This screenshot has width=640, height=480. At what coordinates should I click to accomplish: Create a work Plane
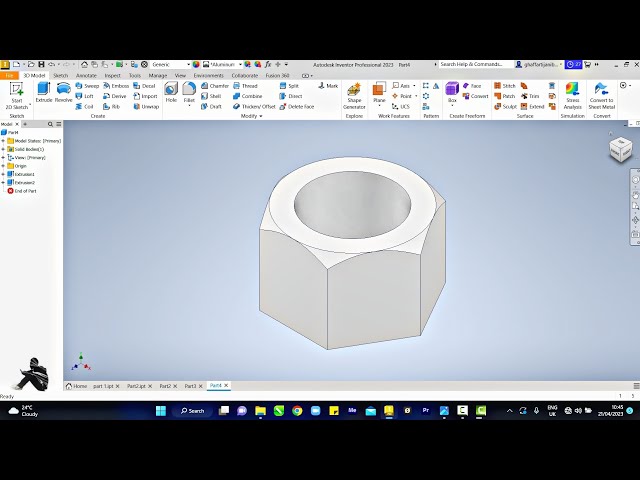[379, 93]
